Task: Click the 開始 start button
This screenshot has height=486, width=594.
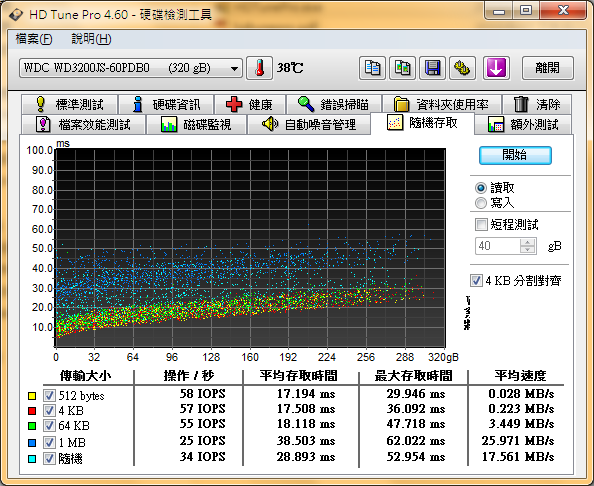Action: [x=515, y=155]
